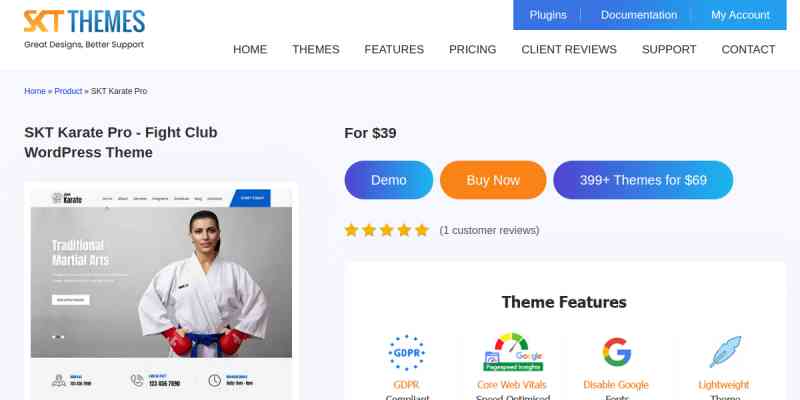
Task: Click the five-star rating icons
Action: pos(387,230)
